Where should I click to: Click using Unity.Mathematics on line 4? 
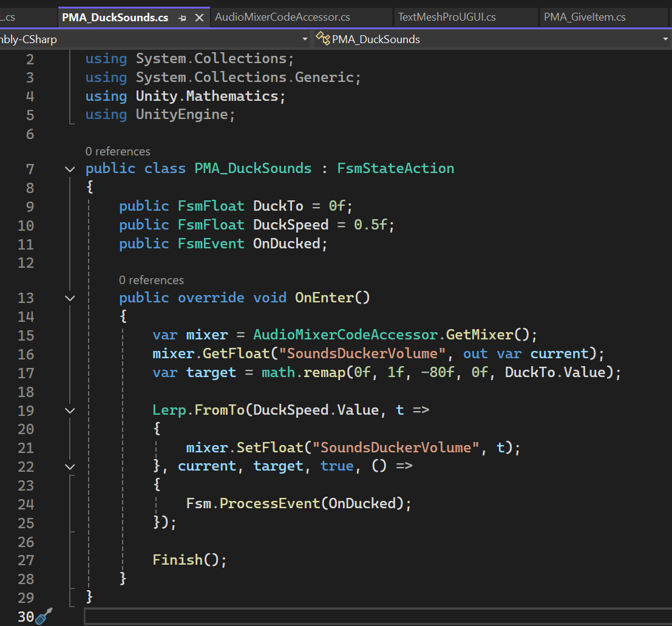pyautogui.click(x=185, y=97)
